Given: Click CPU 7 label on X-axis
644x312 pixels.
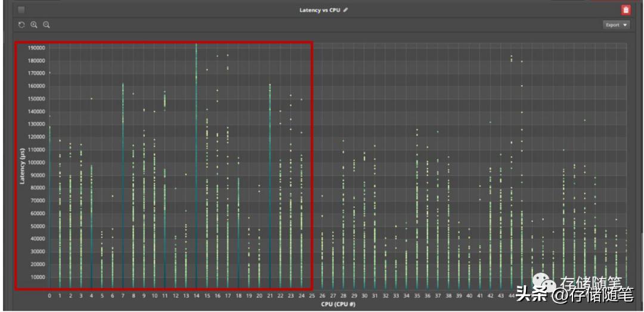Looking at the screenshot, I should 123,295.
